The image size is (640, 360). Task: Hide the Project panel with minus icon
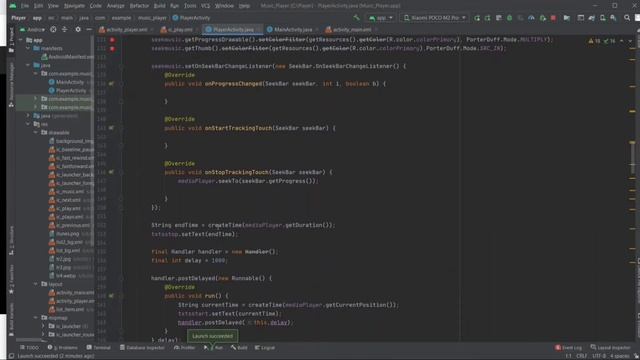click(x=89, y=29)
